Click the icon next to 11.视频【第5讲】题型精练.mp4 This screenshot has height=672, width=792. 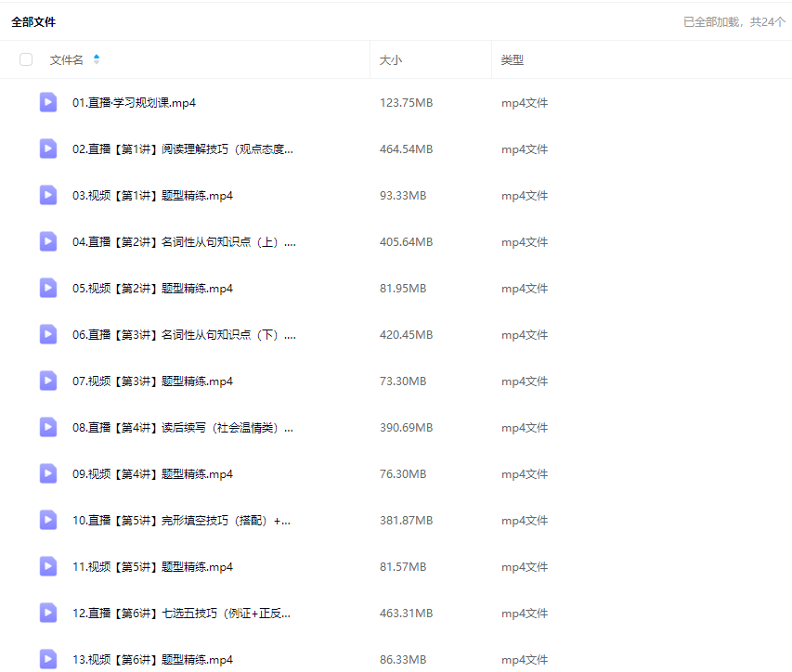tap(48, 567)
